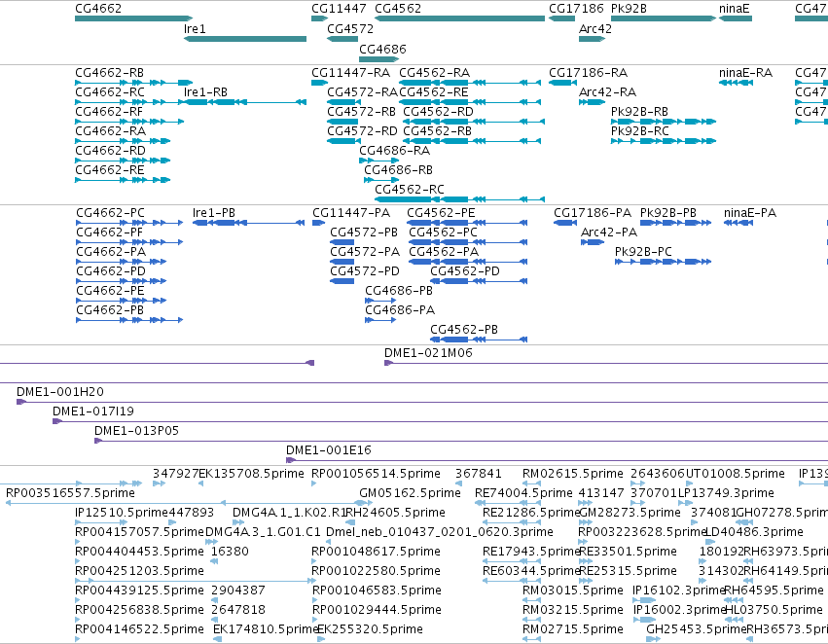This screenshot has width=828, height=644.
Task: Click EST label RP003516557.5prime
Action: click(x=70, y=493)
